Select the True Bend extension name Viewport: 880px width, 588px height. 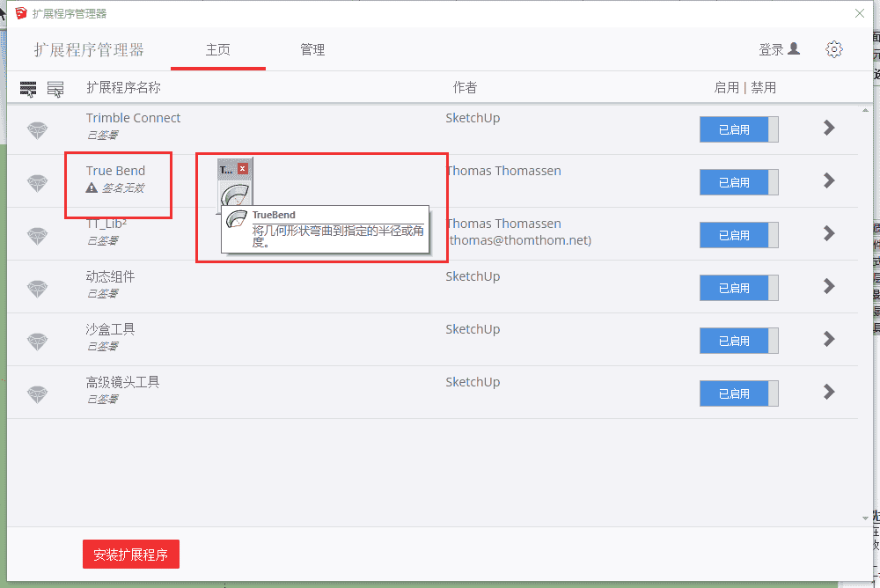115,171
